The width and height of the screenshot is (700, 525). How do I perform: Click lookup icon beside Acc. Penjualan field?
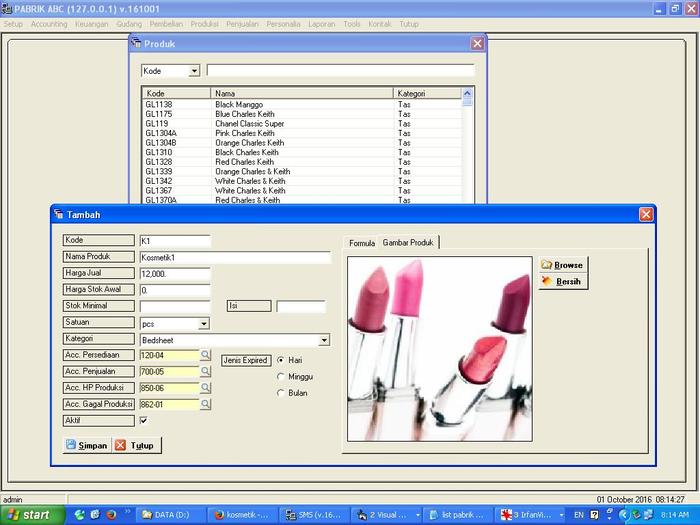205,371
